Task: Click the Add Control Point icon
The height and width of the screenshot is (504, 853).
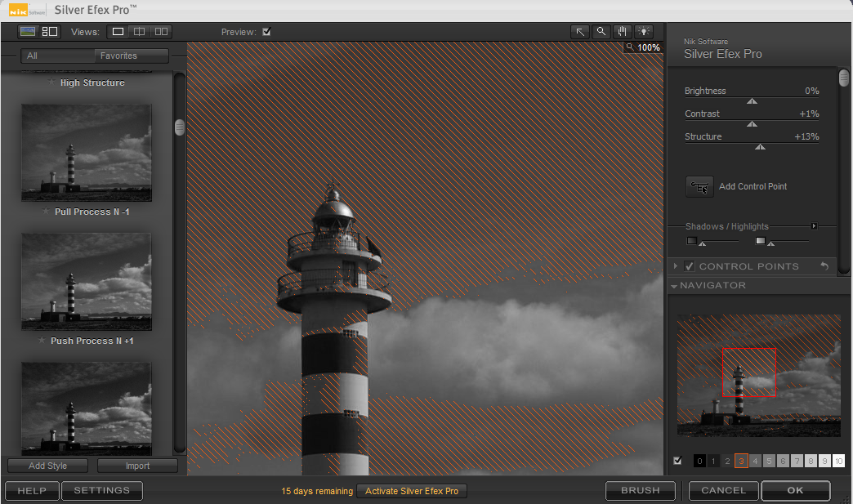Action: coord(699,187)
